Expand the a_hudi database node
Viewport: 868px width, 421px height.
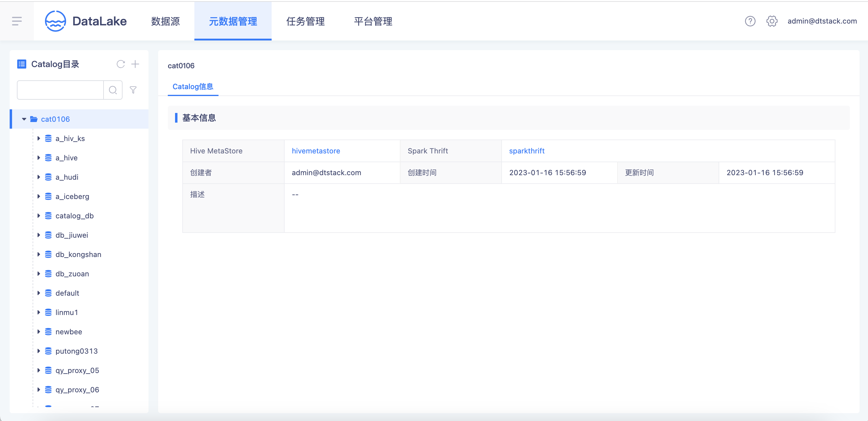point(38,177)
